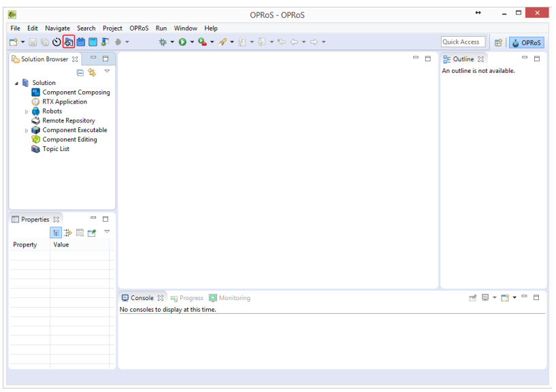Open the Solution Browser view menu triangle

pyautogui.click(x=107, y=71)
